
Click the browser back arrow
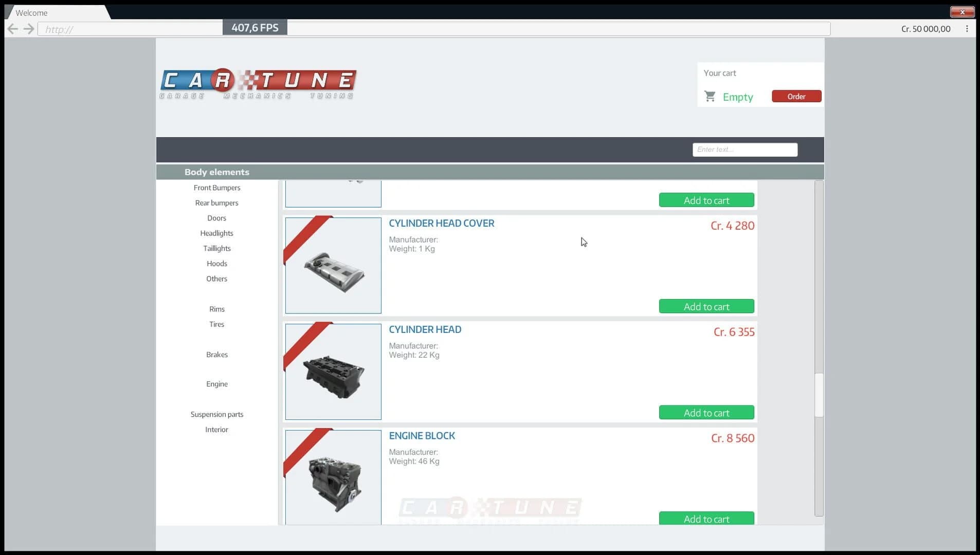click(x=13, y=29)
